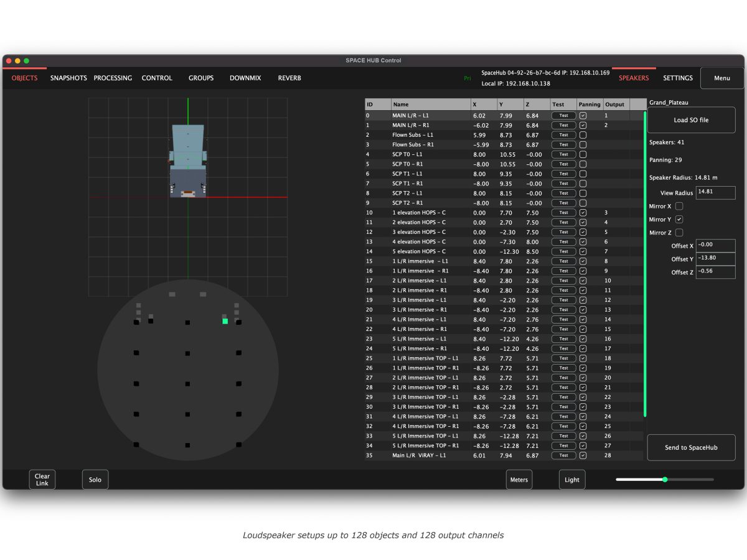Sort table by Name column header
747x560 pixels.
pos(430,105)
